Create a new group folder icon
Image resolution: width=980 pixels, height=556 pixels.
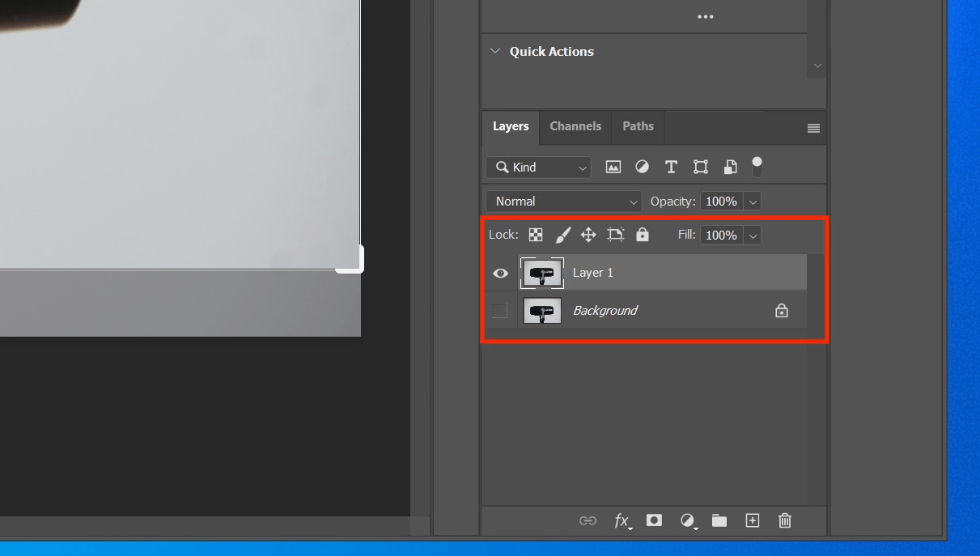pyautogui.click(x=719, y=520)
